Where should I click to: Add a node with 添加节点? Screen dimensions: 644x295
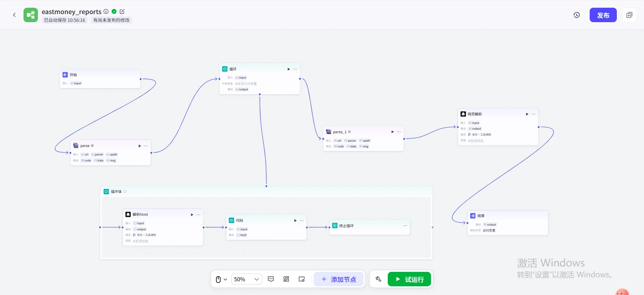(x=339, y=279)
